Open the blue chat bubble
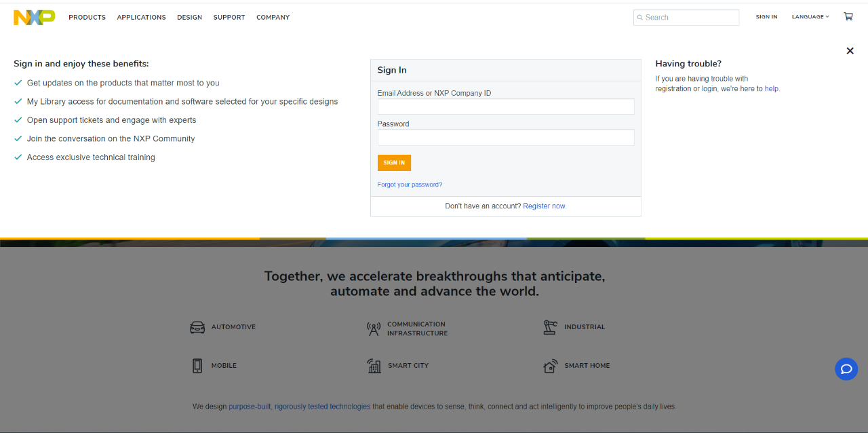Image resolution: width=868 pixels, height=433 pixels. [x=846, y=369]
